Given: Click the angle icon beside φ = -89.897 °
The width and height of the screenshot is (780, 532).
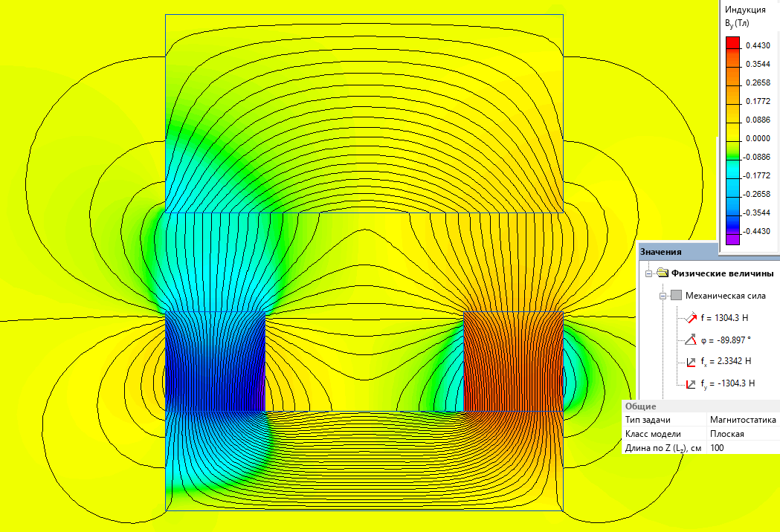Looking at the screenshot, I should (691, 340).
